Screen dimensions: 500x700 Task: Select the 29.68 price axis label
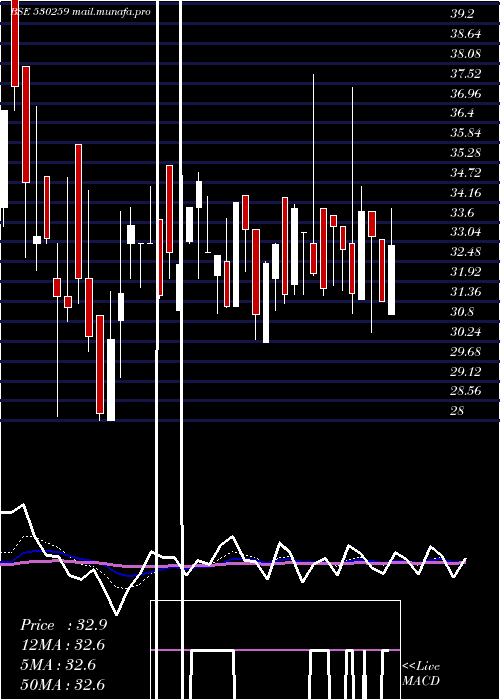[x=465, y=351]
